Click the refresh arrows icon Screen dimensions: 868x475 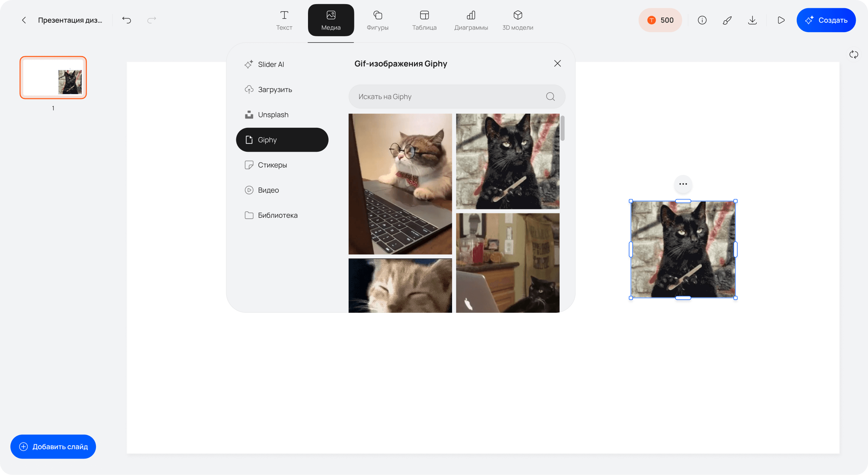click(853, 55)
